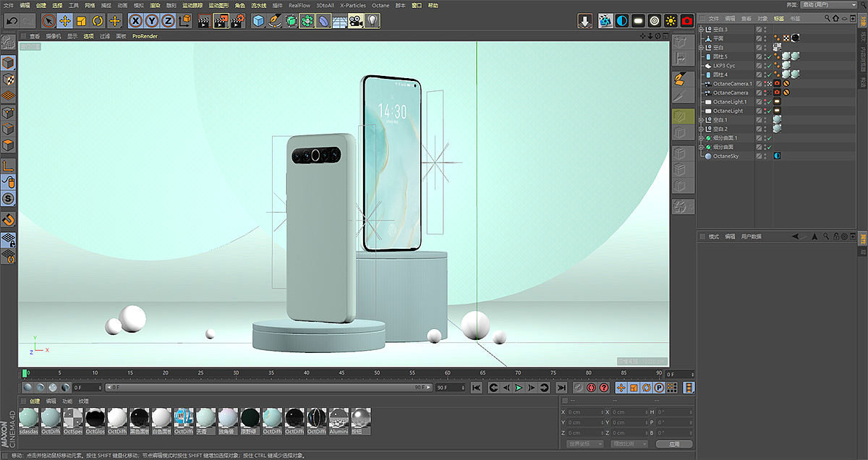Toggle visibility dots for 平面
The width and height of the screenshot is (868, 460).
(765, 38)
